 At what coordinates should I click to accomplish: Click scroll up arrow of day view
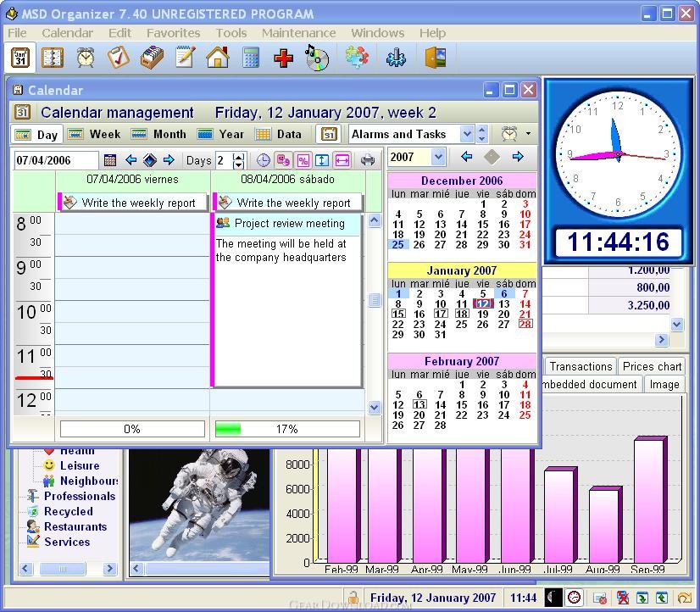(374, 220)
